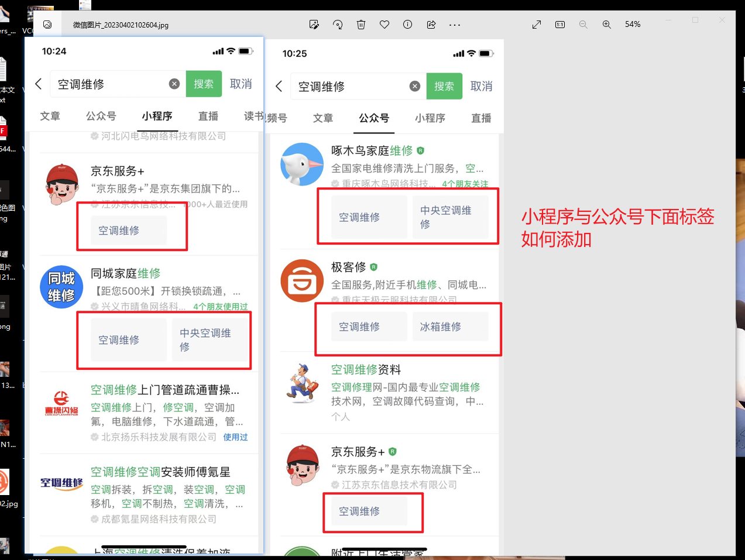Tap 取消 in the 10:25 screen
The width and height of the screenshot is (745, 560).
point(482,86)
